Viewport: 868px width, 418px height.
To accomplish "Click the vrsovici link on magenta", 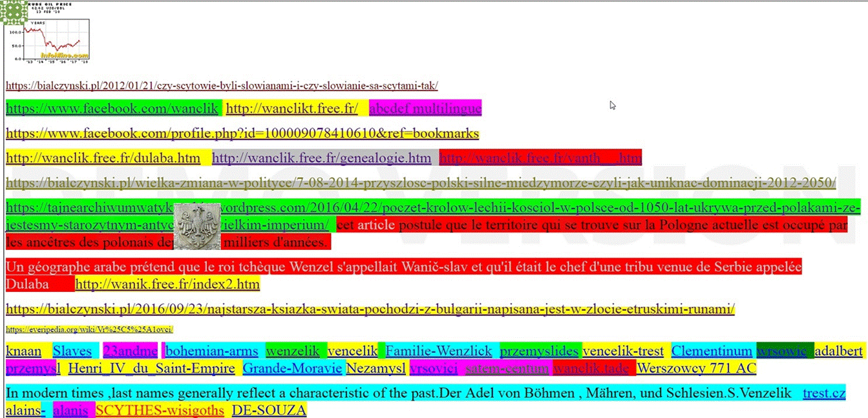I will pyautogui.click(x=434, y=370).
